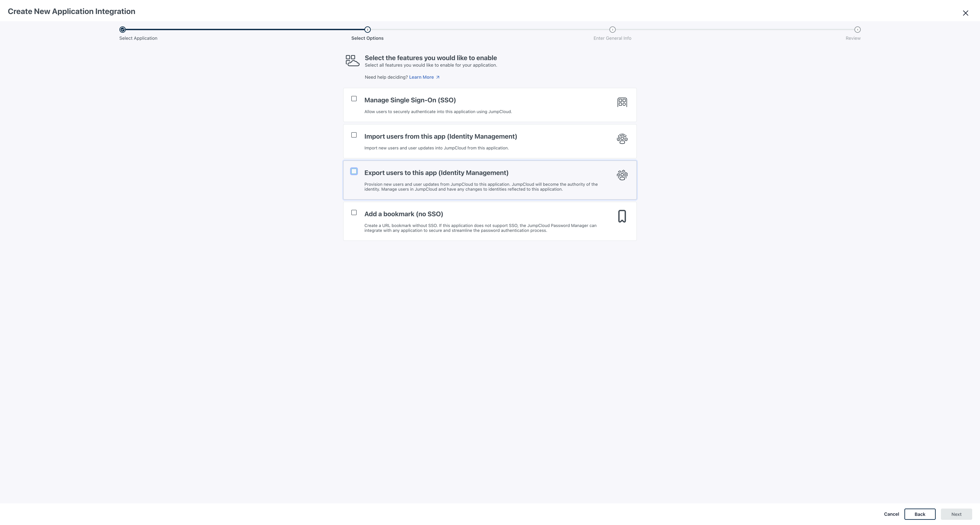Click 'Select the features you would like to enable' heading

point(431,58)
